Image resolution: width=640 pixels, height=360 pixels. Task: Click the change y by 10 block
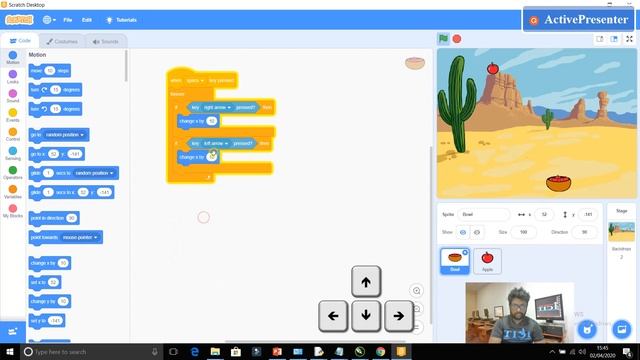pyautogui.click(x=49, y=302)
